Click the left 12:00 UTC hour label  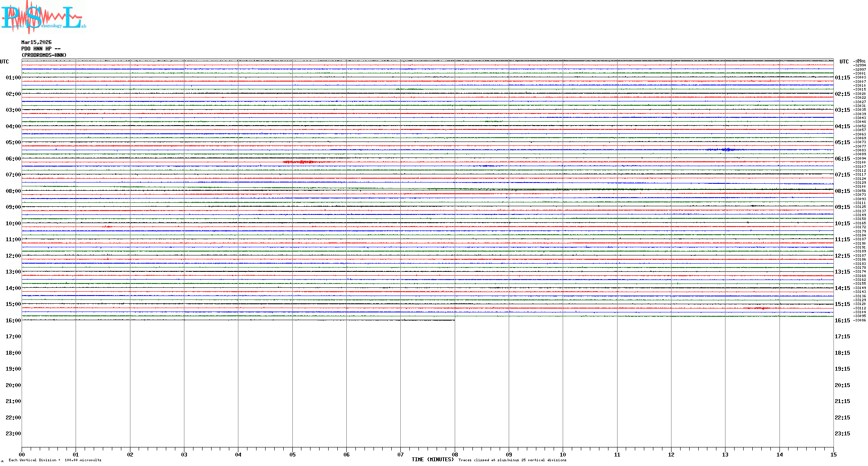tap(13, 256)
